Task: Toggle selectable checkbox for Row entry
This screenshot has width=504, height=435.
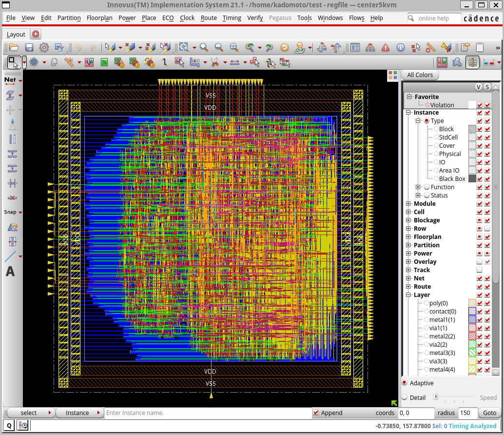Action: click(x=487, y=228)
